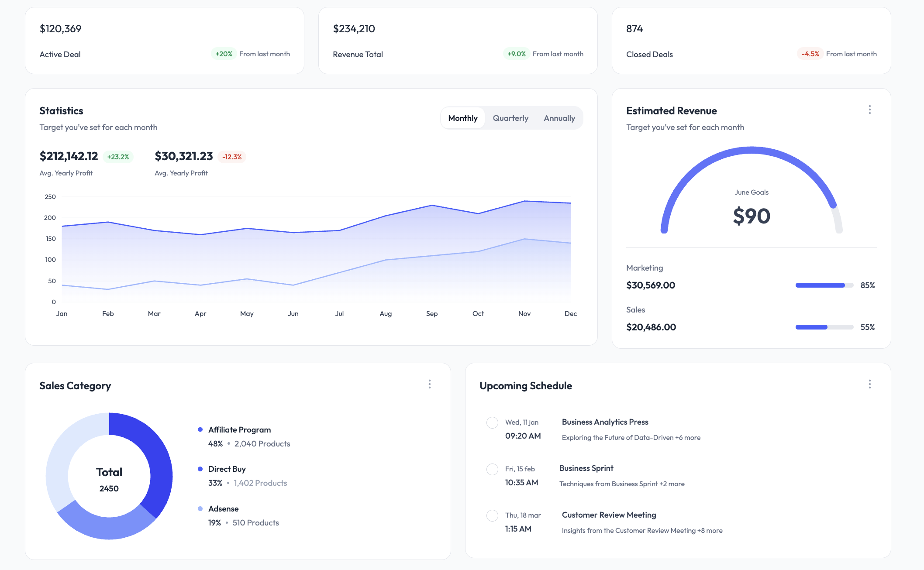Click the green +20% badge on Active Deal
This screenshot has width=924, height=570.
[x=224, y=53]
